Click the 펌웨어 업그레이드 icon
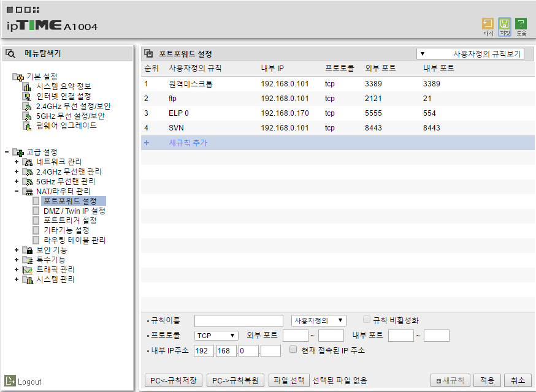 [x=27, y=126]
